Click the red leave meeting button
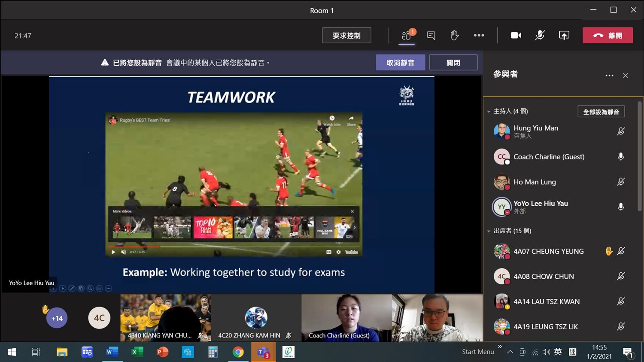Viewport: 644px width, 362px height. [608, 35]
